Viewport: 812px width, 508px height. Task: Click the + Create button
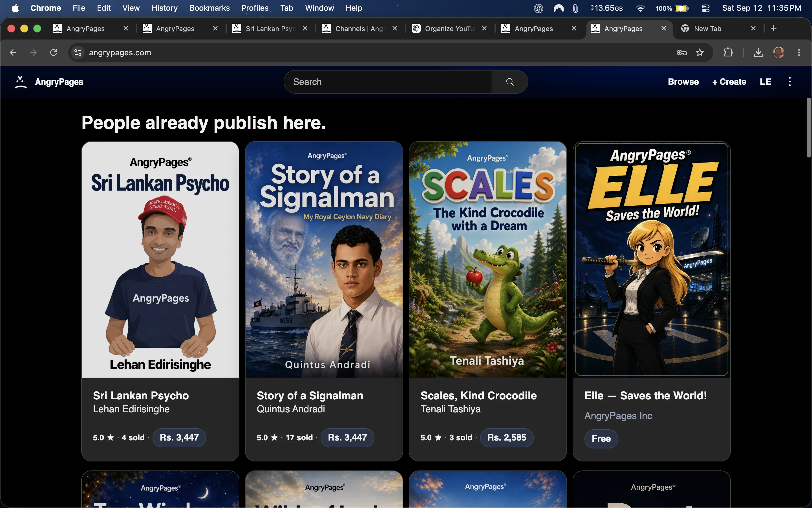tap(729, 82)
